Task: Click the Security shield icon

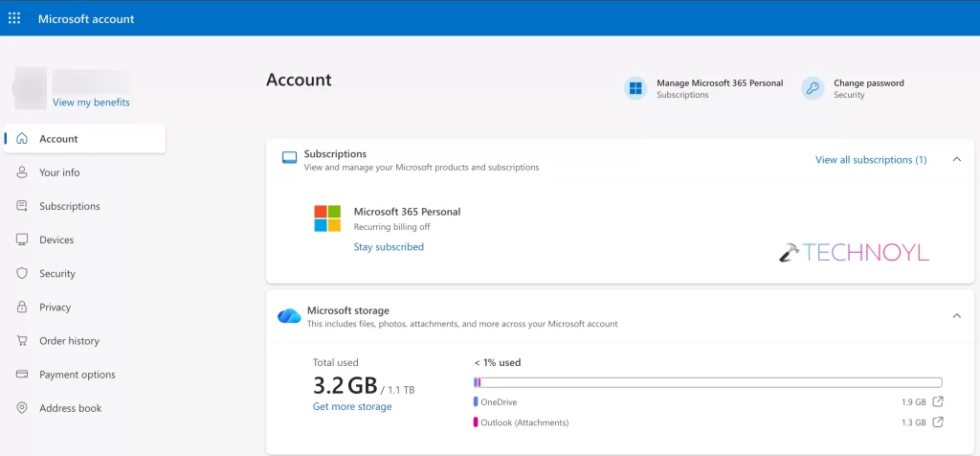Action: (x=22, y=273)
